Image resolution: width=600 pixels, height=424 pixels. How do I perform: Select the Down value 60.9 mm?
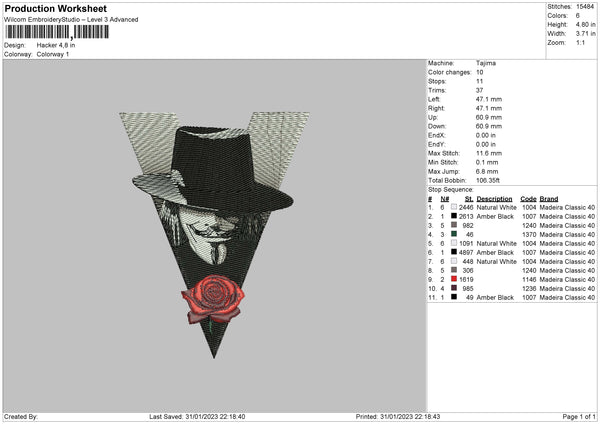click(489, 126)
